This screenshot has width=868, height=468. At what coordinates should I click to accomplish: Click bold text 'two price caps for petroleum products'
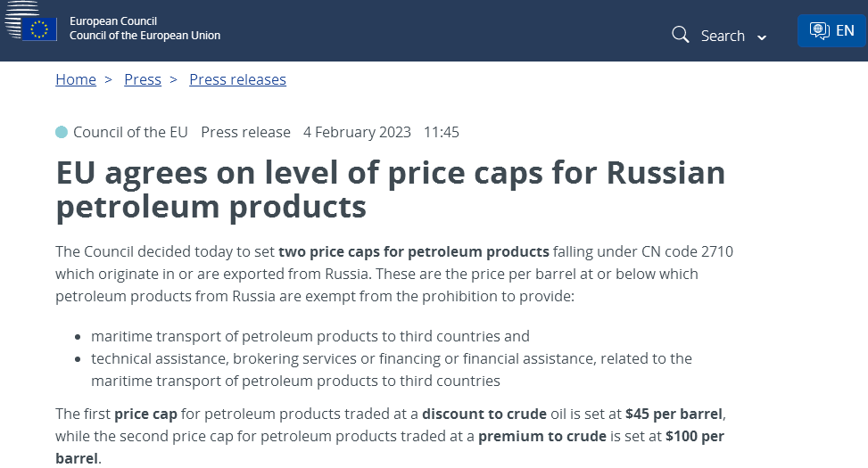(414, 251)
